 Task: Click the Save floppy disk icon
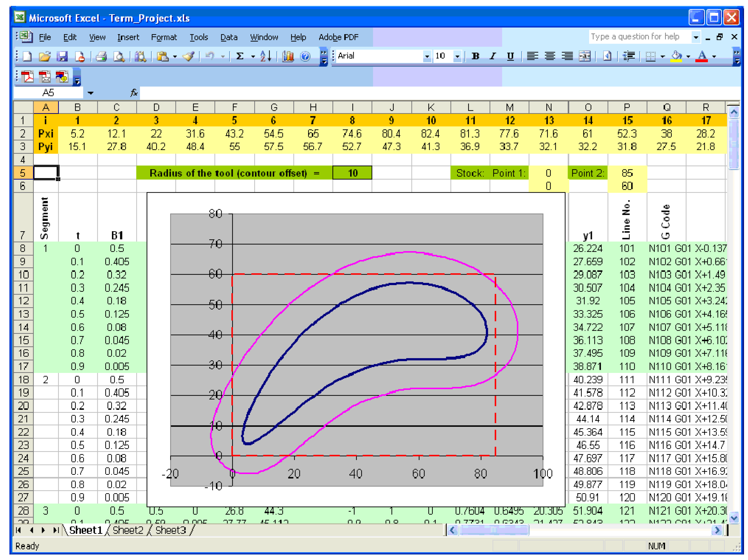(62, 56)
